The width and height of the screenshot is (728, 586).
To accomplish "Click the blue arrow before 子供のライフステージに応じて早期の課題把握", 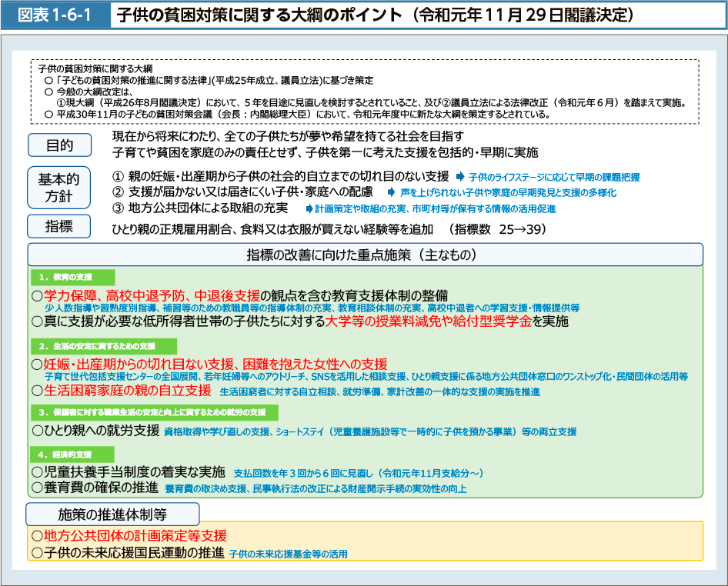I will tap(460, 177).
